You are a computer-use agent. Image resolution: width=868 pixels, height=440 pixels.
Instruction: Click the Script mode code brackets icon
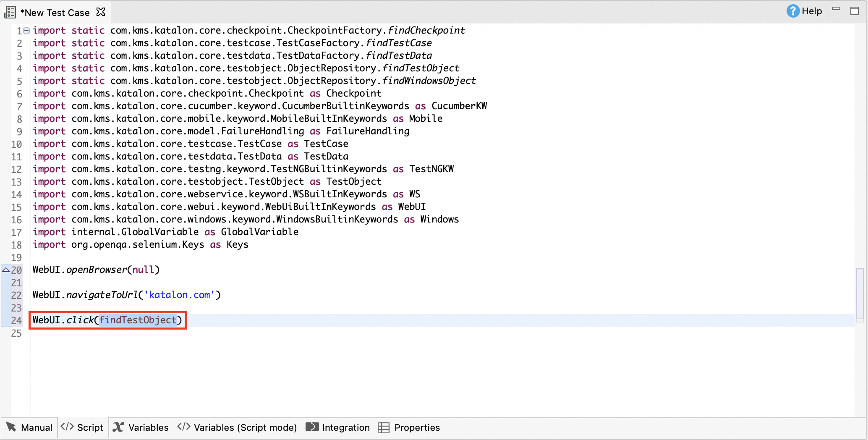click(x=67, y=427)
